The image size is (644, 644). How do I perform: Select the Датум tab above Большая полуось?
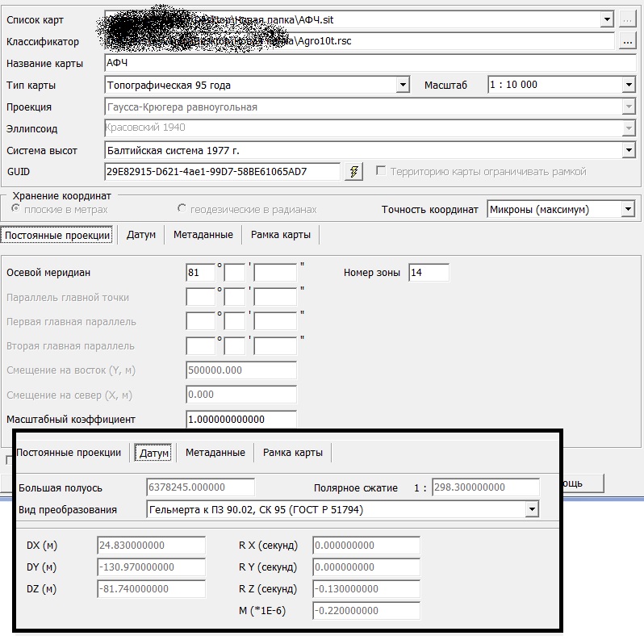[153, 453]
